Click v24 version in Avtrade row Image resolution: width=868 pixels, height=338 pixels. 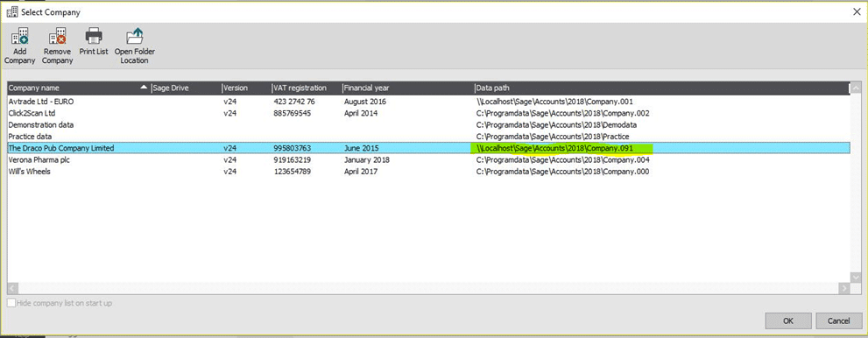coord(229,102)
